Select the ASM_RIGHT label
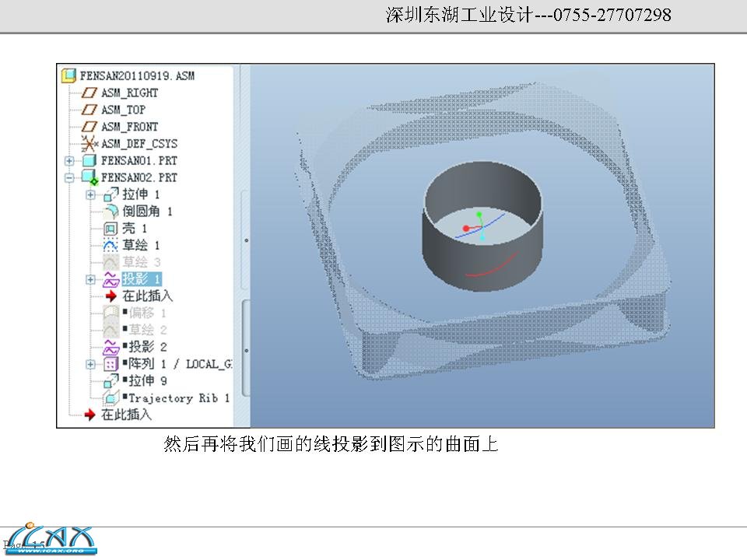Viewport: 747px width, 560px height. [129, 93]
